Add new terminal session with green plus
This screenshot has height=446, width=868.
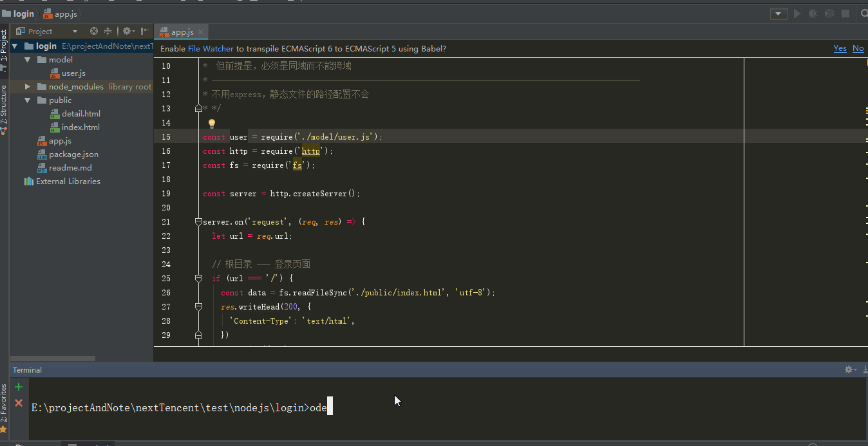[19, 387]
